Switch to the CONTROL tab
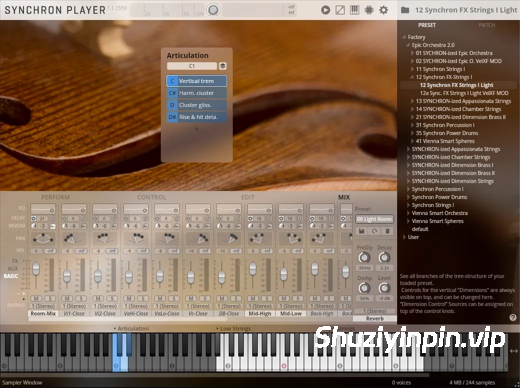This screenshot has height=388, width=520. (152, 197)
